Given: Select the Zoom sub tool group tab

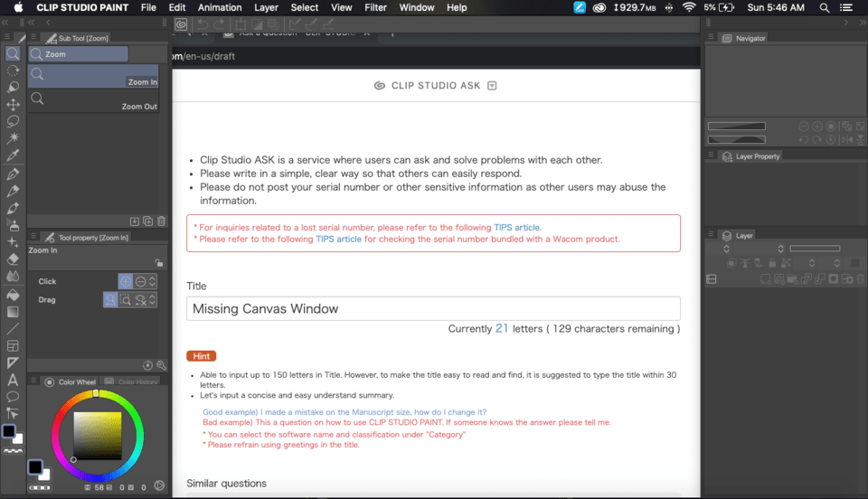Looking at the screenshot, I should click(78, 54).
